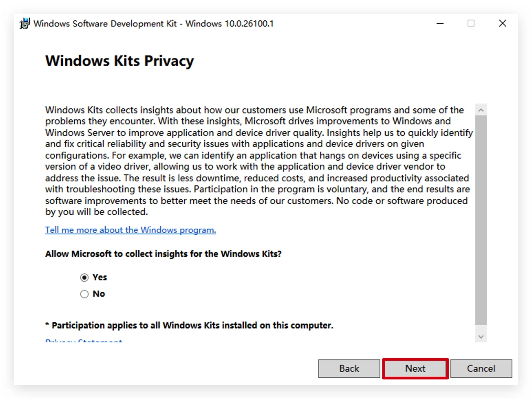Click the installer icon in title bar
The height and width of the screenshot is (399, 532).
[25, 23]
